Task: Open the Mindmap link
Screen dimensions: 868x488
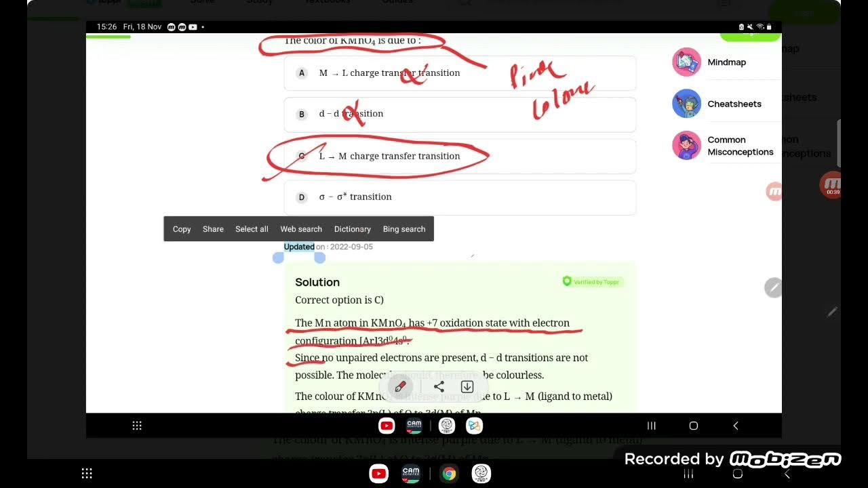Action: (726, 62)
